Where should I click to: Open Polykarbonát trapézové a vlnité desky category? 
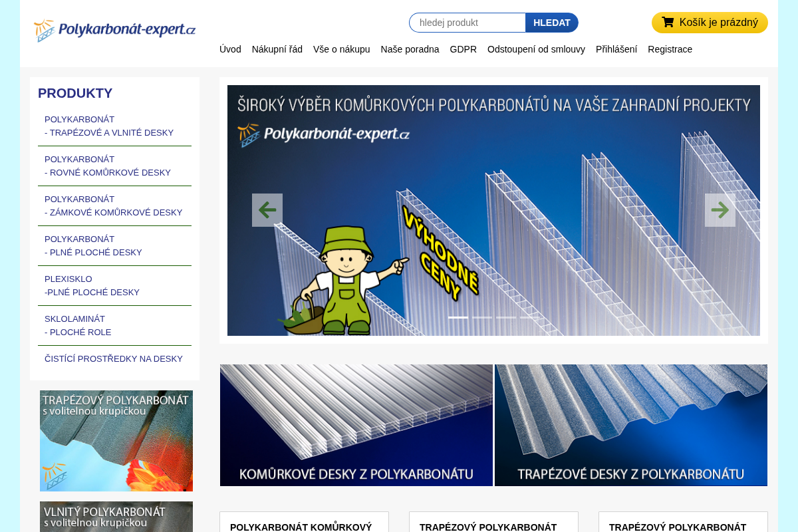coord(114,126)
